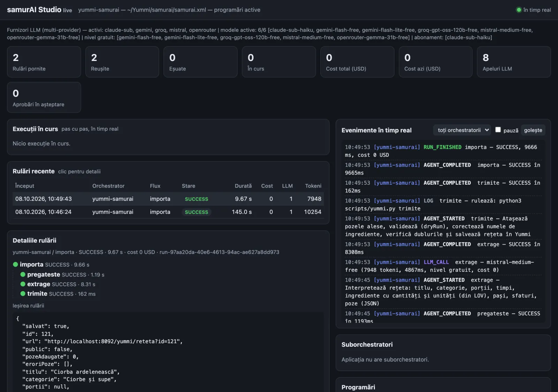Image resolution: width=558 pixels, height=392 pixels.
Task: Click the Apeluri LLM card
Action: (x=514, y=62)
